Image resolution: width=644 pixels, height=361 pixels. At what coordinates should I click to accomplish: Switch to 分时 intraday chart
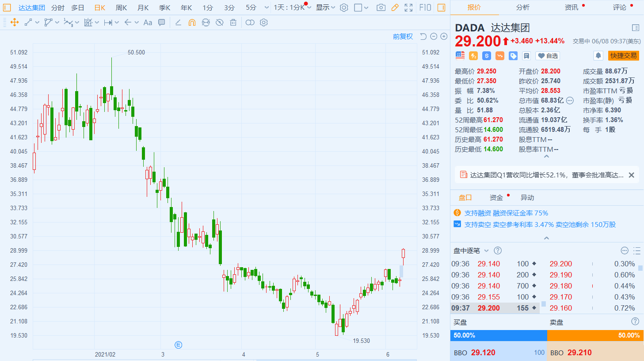(57, 8)
